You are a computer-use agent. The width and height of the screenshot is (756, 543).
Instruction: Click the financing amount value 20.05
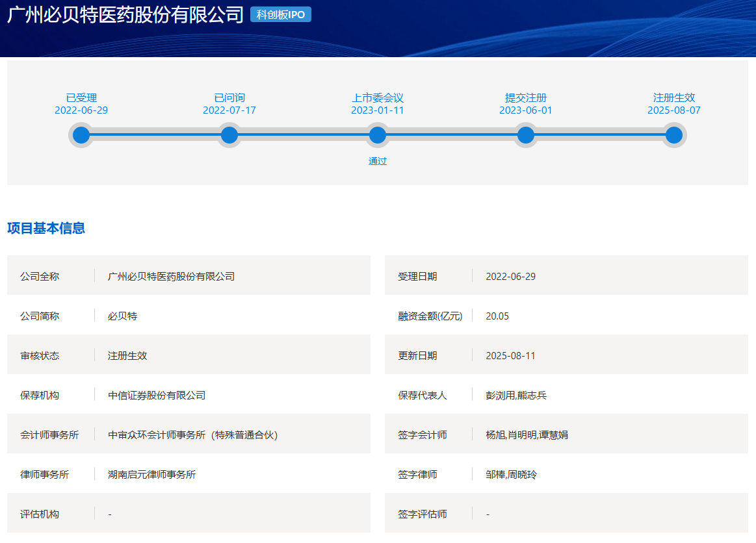497,316
